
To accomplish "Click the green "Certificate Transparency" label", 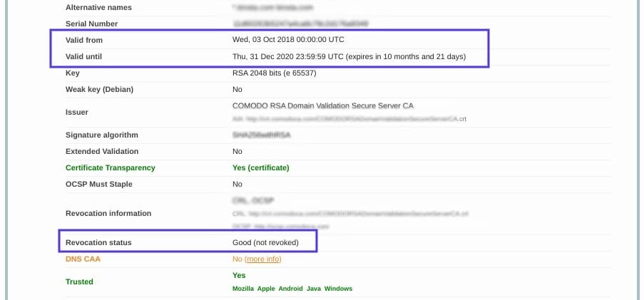I will pyautogui.click(x=110, y=167).
